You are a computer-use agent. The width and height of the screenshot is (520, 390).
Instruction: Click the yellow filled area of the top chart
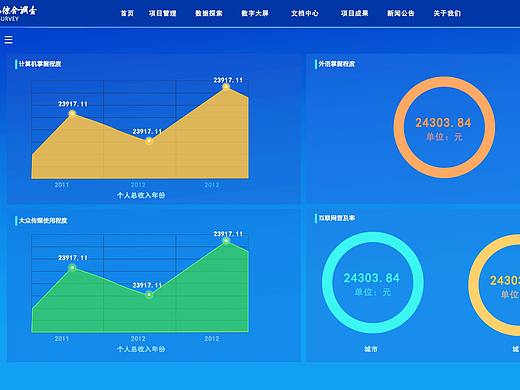pyautogui.click(x=140, y=160)
